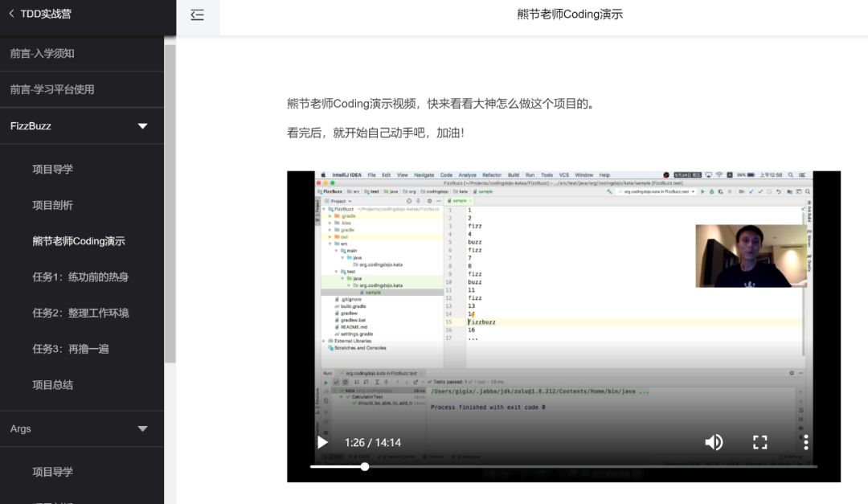Open the 项目剖析 lesson

click(52, 206)
